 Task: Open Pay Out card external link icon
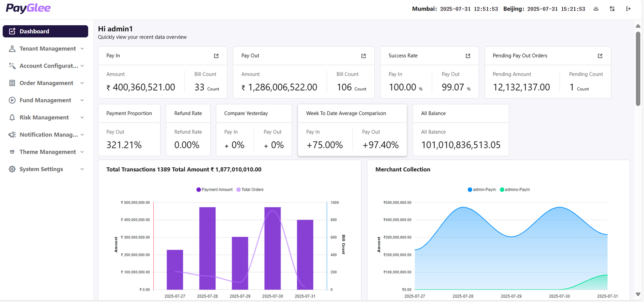point(363,56)
